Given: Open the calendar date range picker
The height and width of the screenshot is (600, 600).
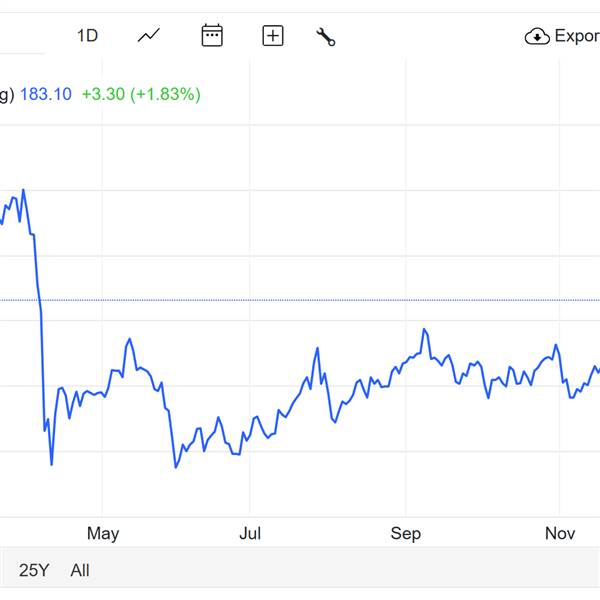Looking at the screenshot, I should [212, 36].
